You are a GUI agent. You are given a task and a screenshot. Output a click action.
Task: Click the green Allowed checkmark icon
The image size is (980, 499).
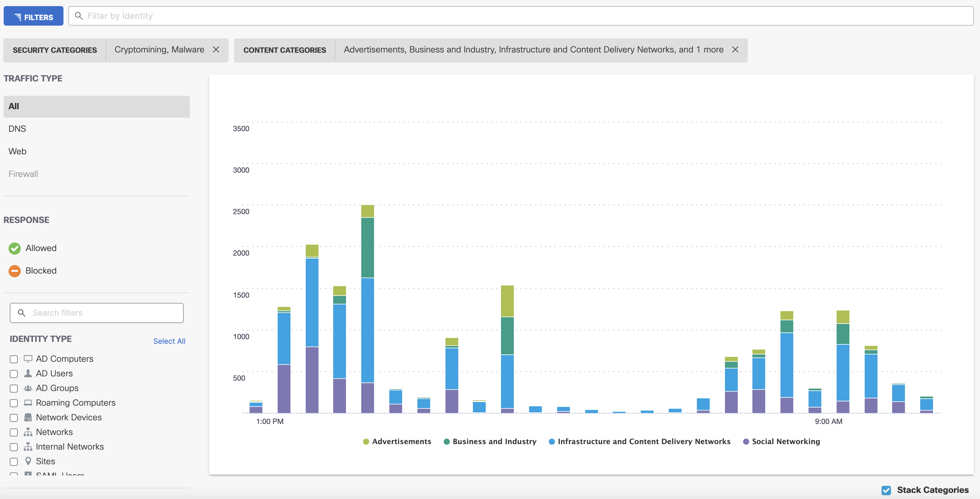point(14,248)
